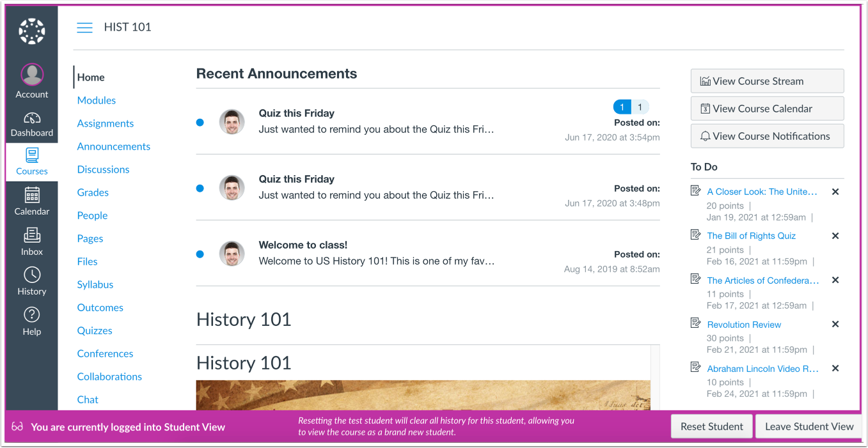This screenshot has height=448, width=868.
Task: Open Modules in course navigation
Action: (x=97, y=100)
